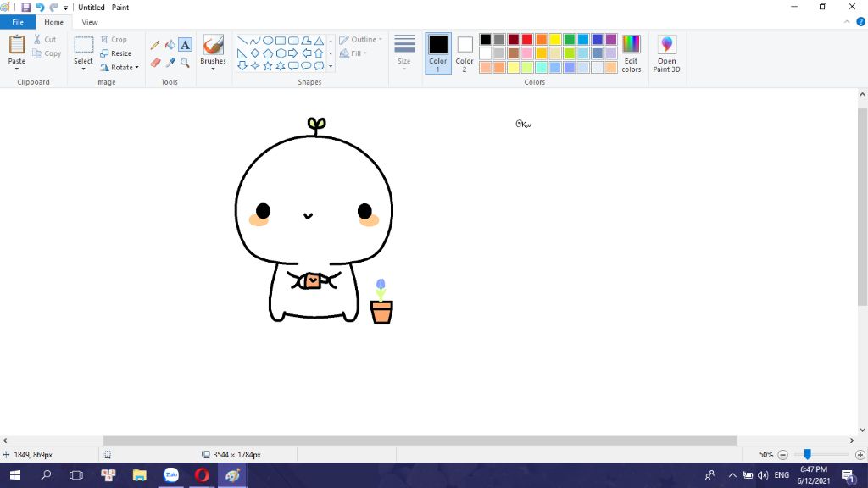Choose the Down arrow shape
Screen dimensions: 868x488
(242, 66)
